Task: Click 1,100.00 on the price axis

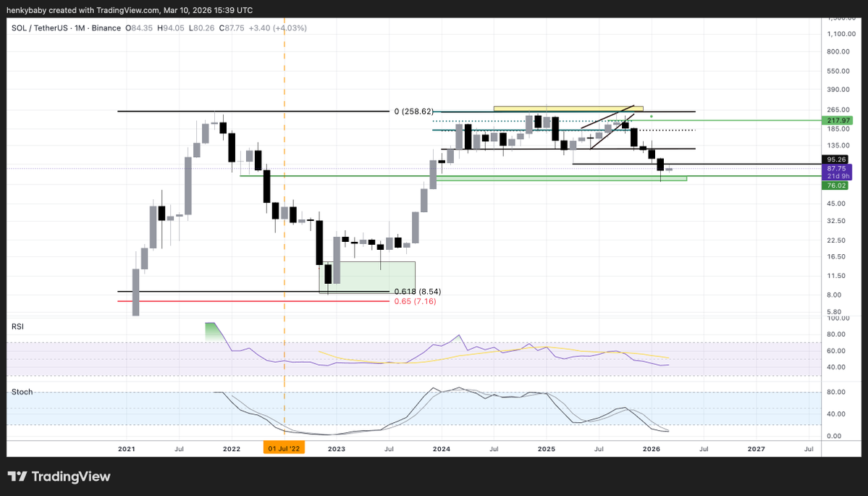Action: pos(842,34)
